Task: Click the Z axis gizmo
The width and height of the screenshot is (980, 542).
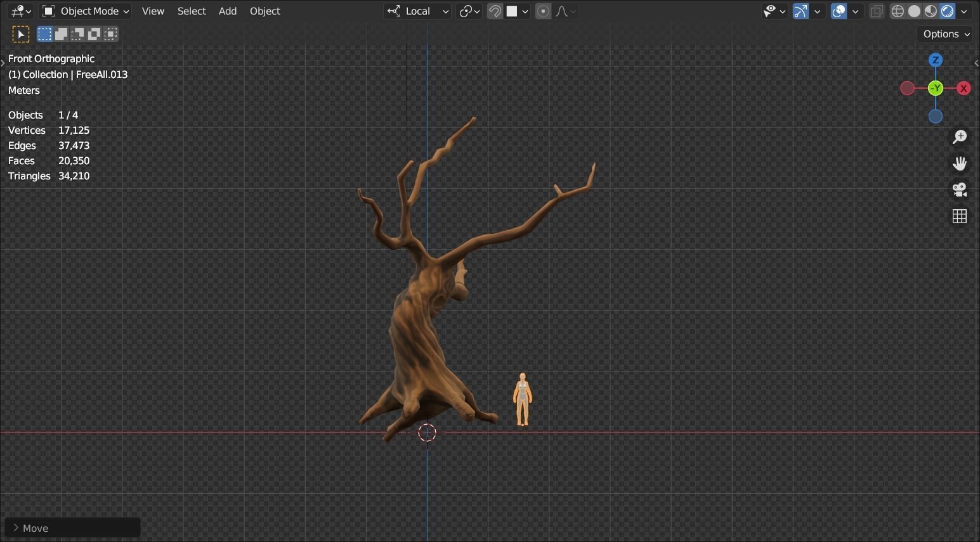Action: click(936, 60)
